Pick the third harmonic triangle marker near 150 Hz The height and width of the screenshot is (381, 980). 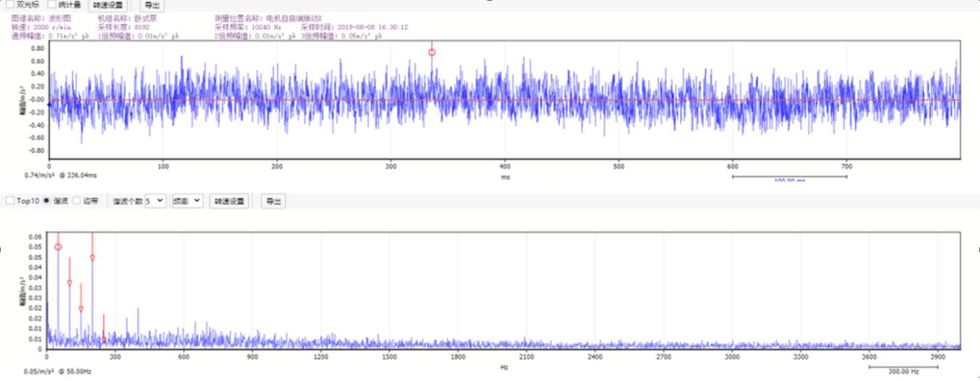click(81, 309)
